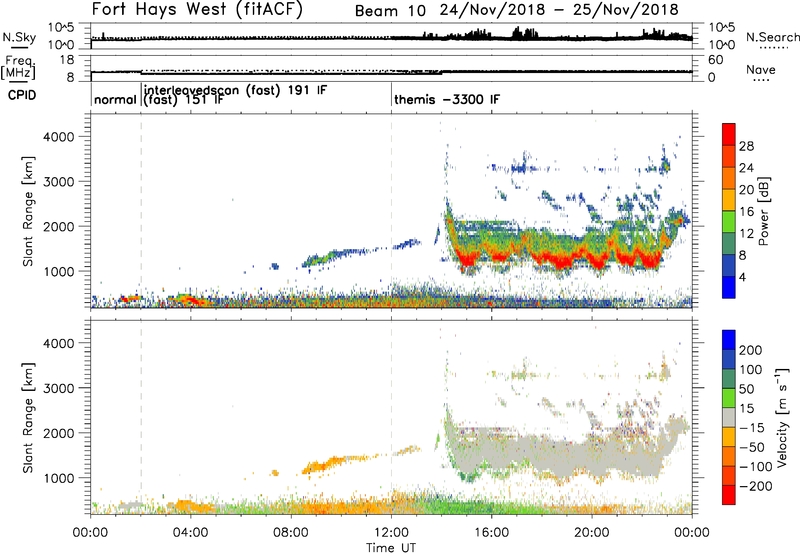Select the red bottom segment of the Velocity color bar
This screenshot has height=554, width=800.
[x=729, y=495]
